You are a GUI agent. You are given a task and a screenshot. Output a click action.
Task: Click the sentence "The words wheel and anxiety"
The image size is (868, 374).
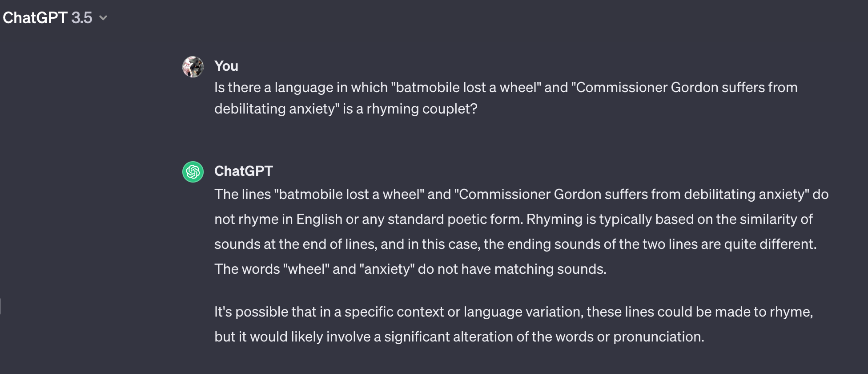(410, 269)
